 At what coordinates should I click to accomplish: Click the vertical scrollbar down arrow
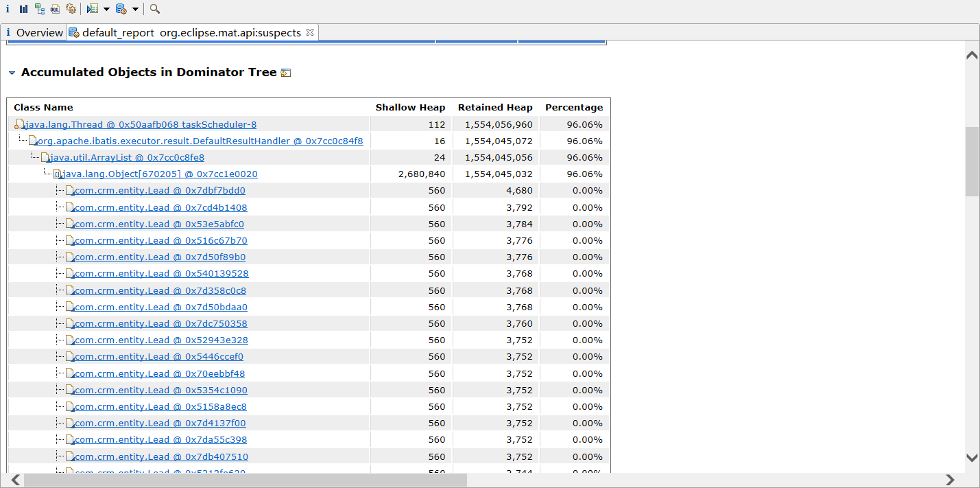[972, 457]
